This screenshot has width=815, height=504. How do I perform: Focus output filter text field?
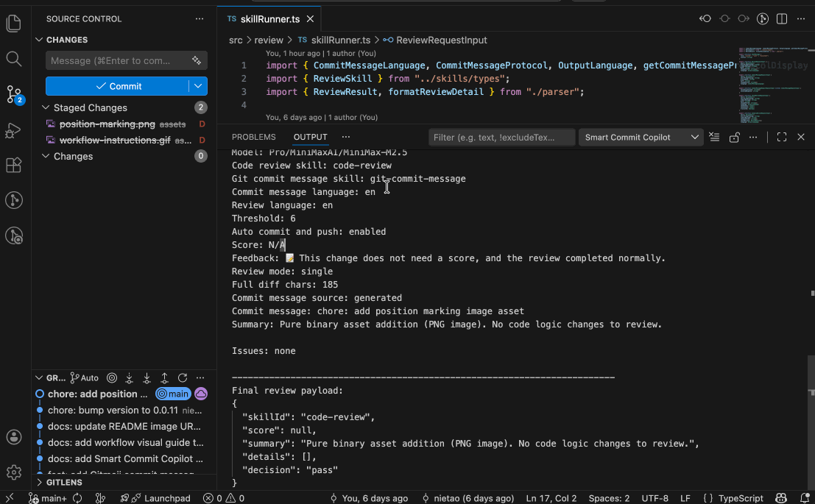501,137
